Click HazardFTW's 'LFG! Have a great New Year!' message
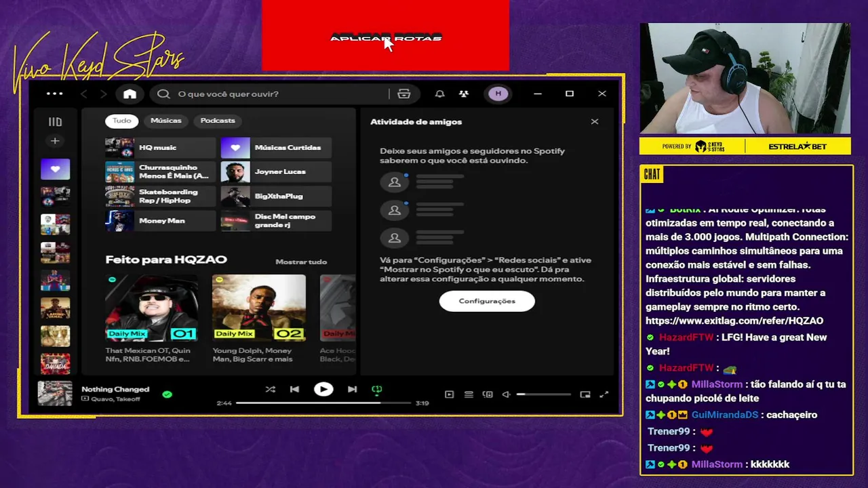The width and height of the screenshot is (868, 488). (x=736, y=344)
